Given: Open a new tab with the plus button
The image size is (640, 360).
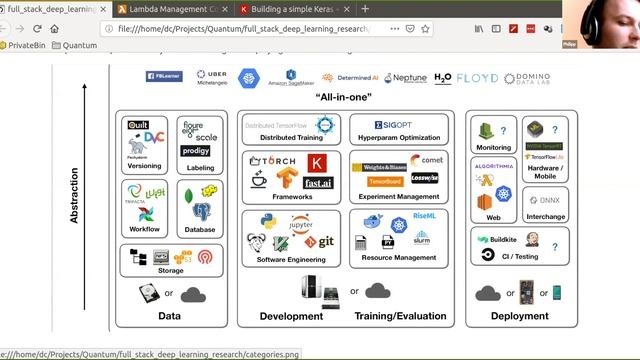Looking at the screenshot, I should pos(365,9).
